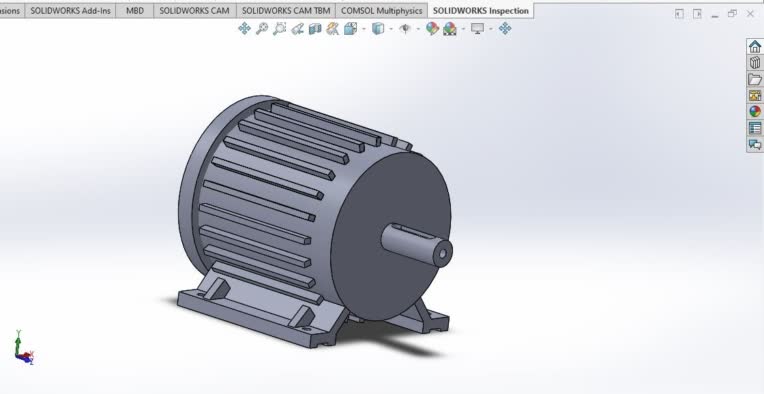Restore down the document window
This screenshot has width=764, height=394.
[x=732, y=14]
